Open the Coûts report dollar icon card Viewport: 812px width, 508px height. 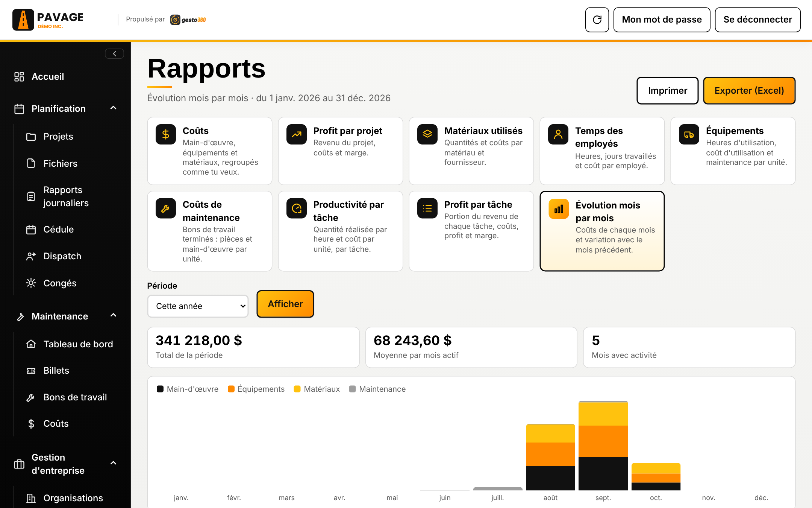coord(166,134)
